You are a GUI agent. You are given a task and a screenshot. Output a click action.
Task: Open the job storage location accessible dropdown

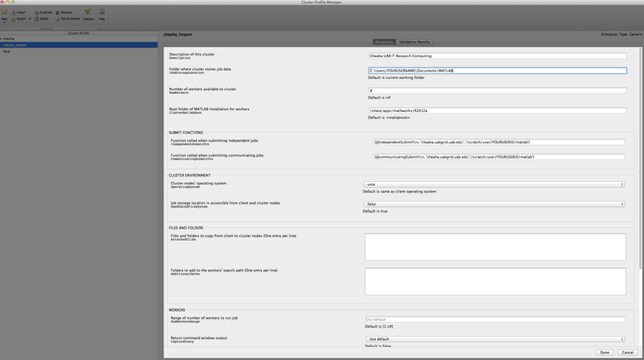(x=494, y=204)
